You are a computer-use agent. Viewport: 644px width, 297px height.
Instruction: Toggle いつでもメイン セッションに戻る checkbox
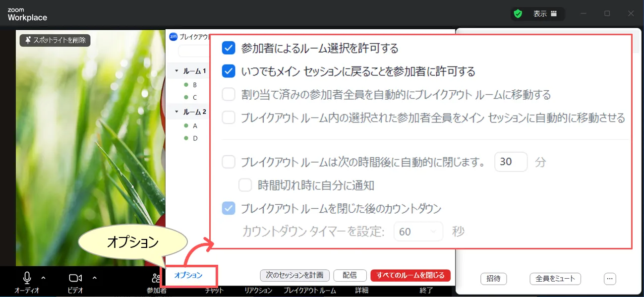point(229,71)
